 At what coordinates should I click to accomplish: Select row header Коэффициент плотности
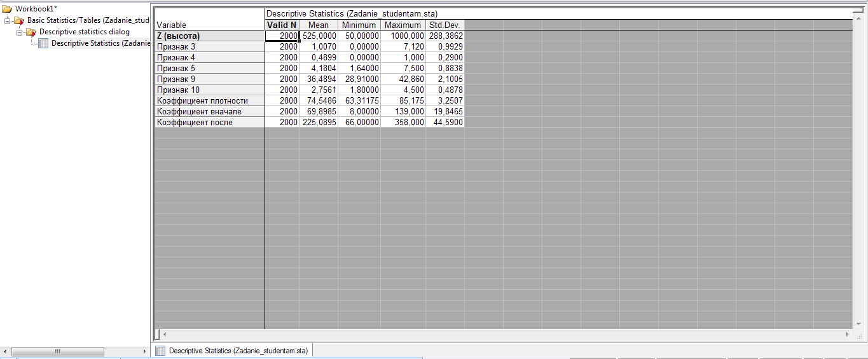click(210, 101)
